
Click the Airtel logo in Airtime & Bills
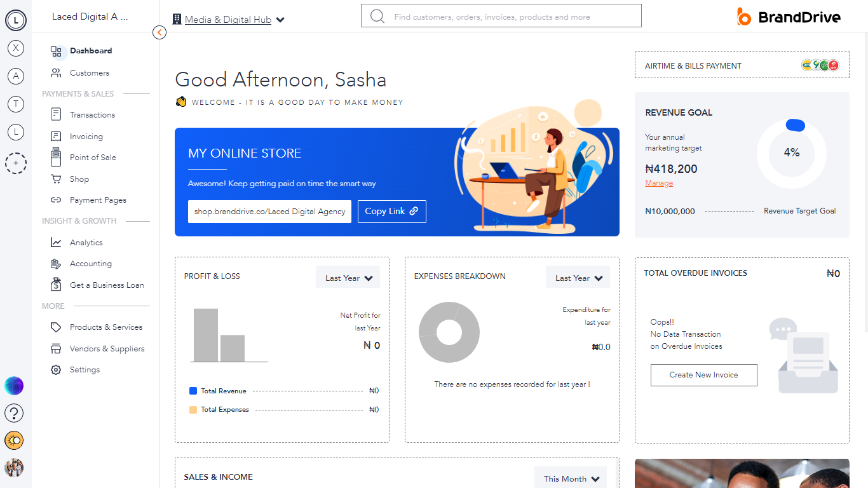[833, 64]
